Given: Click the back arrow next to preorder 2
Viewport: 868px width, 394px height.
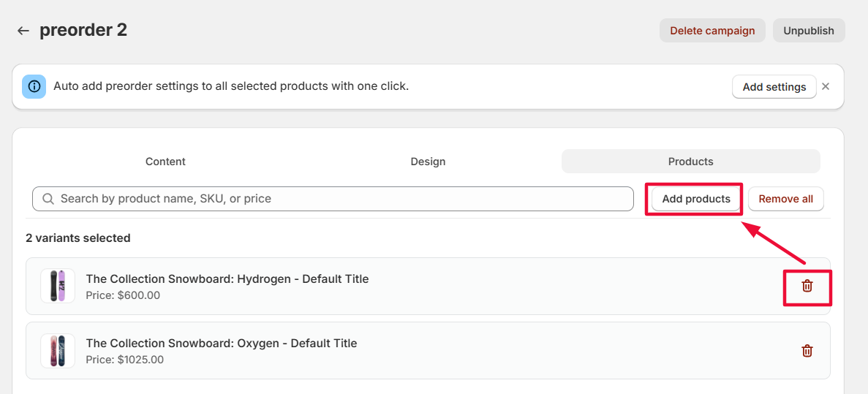Looking at the screenshot, I should click(x=23, y=31).
